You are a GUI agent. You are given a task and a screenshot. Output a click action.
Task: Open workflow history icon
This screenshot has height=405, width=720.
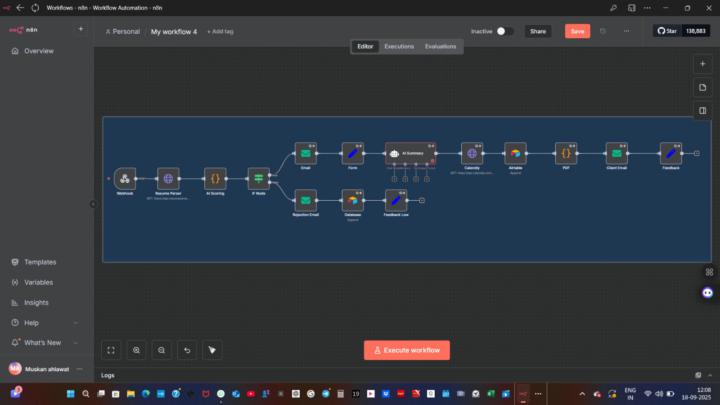(x=602, y=31)
